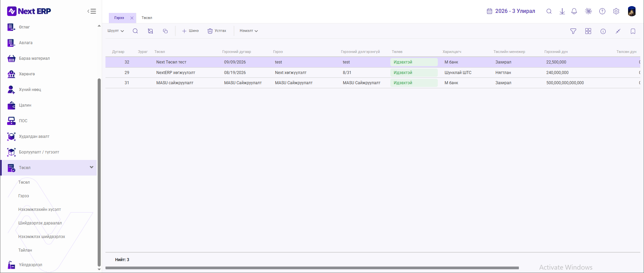Image resolution: width=644 pixels, height=273 pixels.
Task: Open the notifications bell icon
Action: 574,11
